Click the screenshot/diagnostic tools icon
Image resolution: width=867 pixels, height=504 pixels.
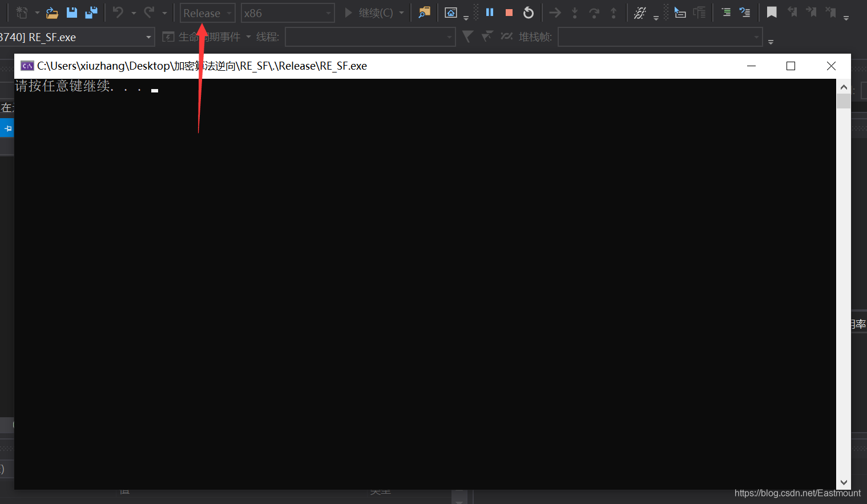(x=451, y=13)
